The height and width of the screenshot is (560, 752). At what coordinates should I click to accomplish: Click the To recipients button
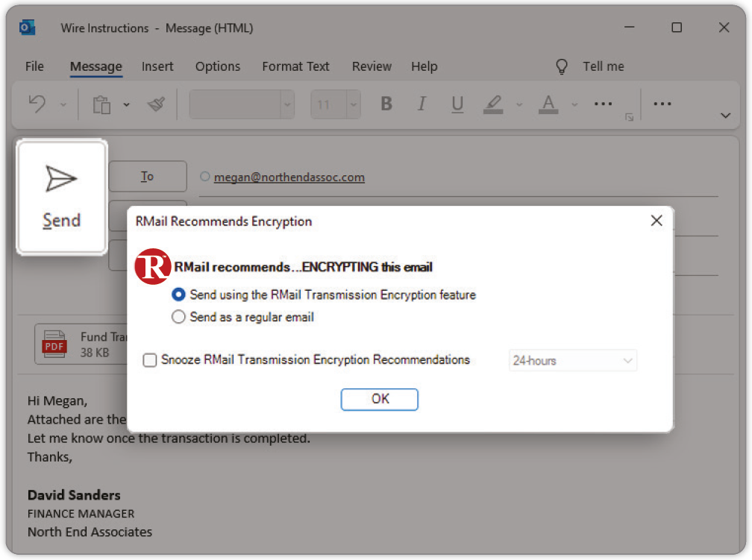pos(148,177)
